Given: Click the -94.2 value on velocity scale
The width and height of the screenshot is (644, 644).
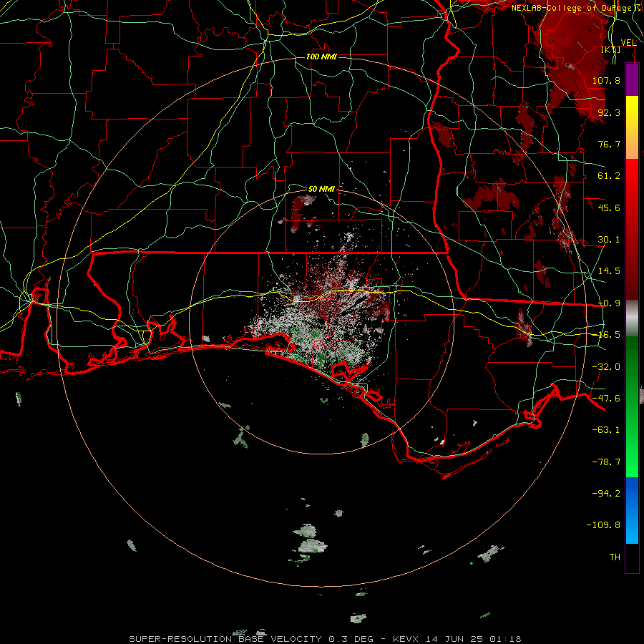Looking at the screenshot, I should point(606,493).
